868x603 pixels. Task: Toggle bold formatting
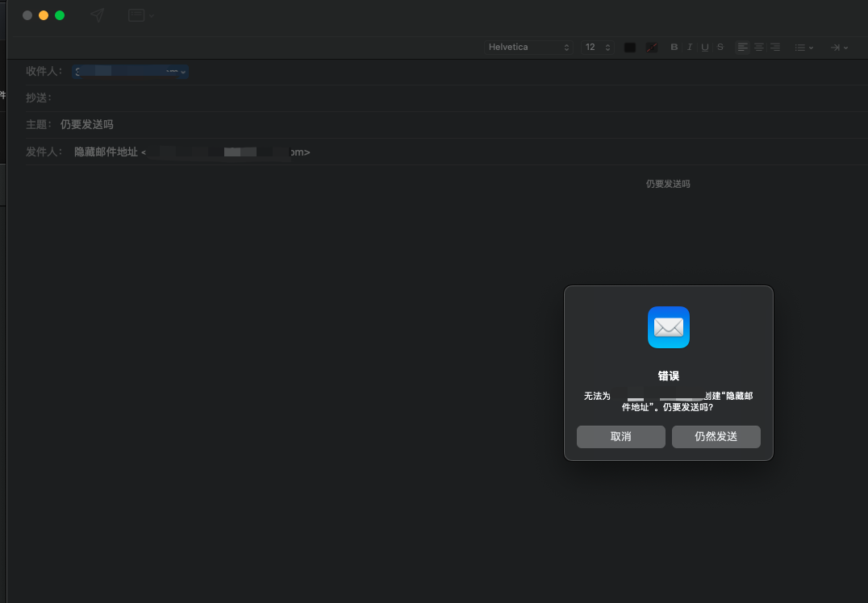[674, 48]
